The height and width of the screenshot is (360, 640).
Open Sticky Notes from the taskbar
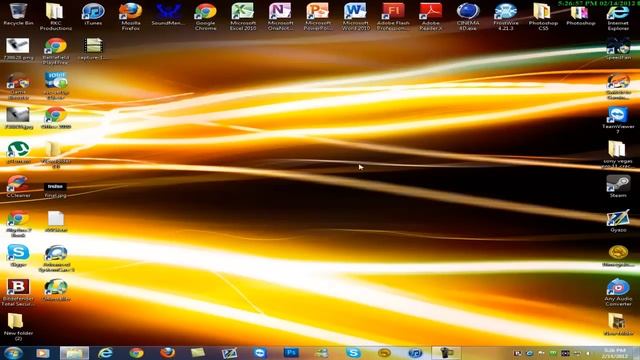[x=198, y=353]
